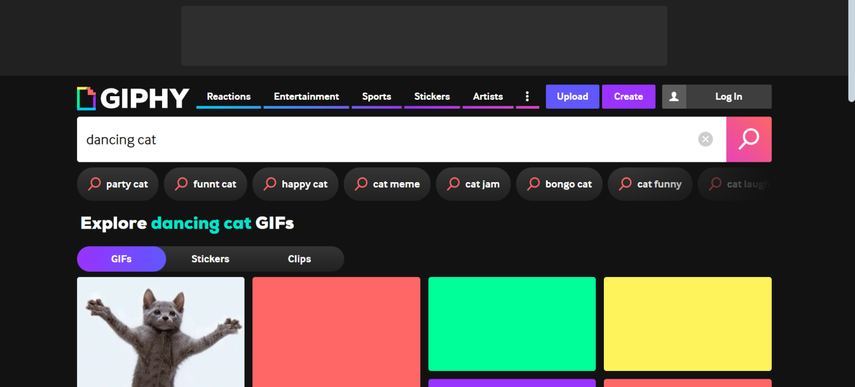Click the user avatar icon beside Log In
Viewport: 855px width, 387px height.
674,96
